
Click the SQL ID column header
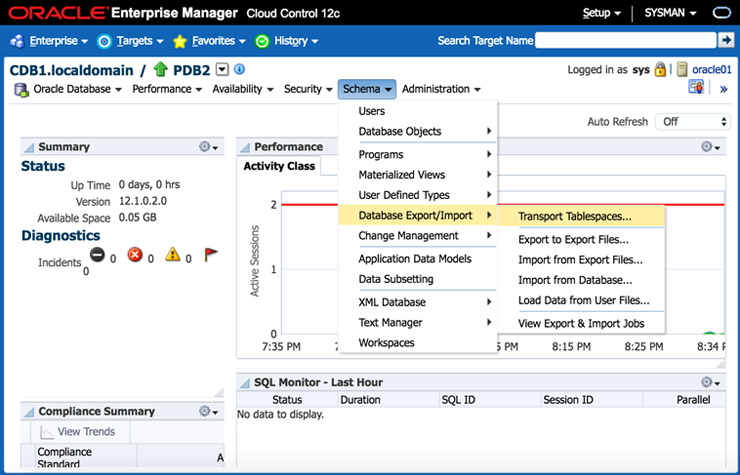tap(489, 400)
